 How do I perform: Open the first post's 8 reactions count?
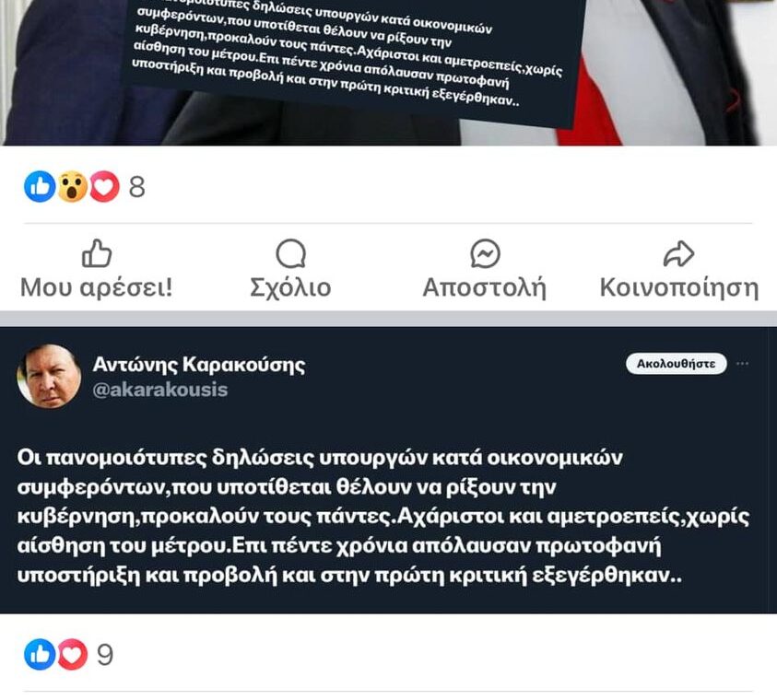pos(136,187)
